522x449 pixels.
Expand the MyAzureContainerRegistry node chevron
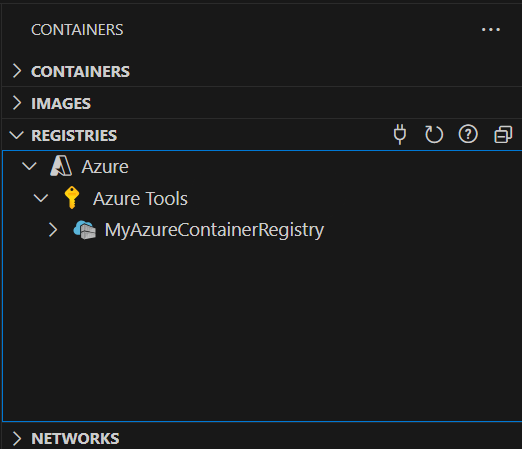coord(53,230)
